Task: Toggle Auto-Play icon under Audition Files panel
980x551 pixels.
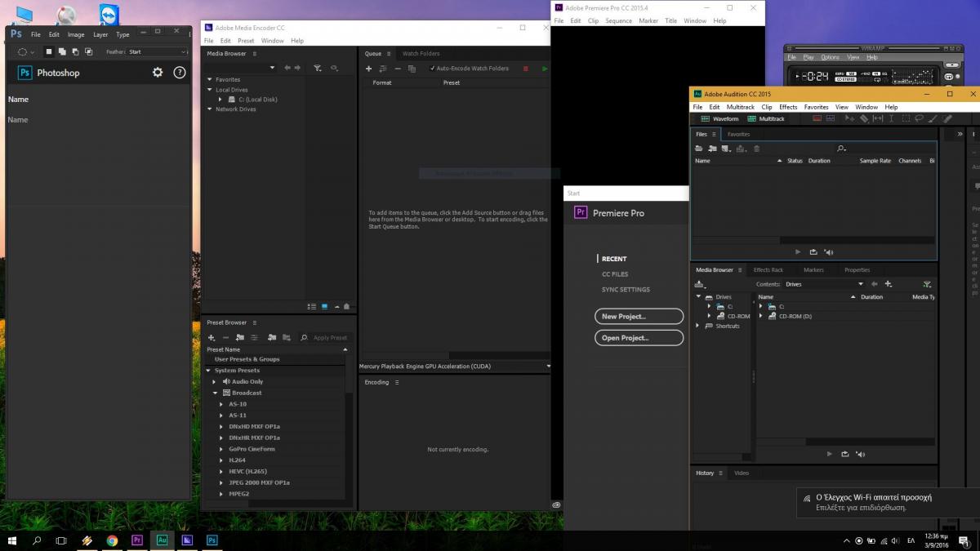Action: tap(829, 252)
